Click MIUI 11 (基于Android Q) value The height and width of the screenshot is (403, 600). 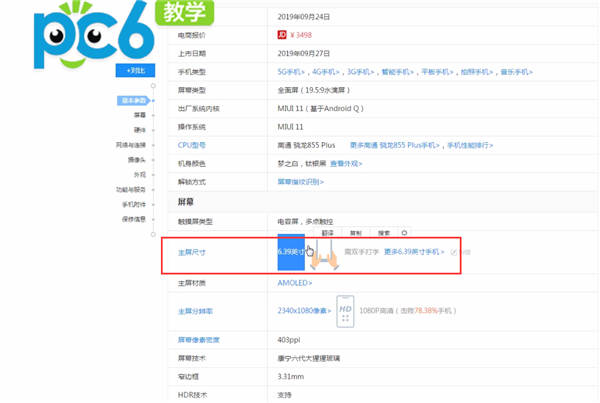(321, 109)
